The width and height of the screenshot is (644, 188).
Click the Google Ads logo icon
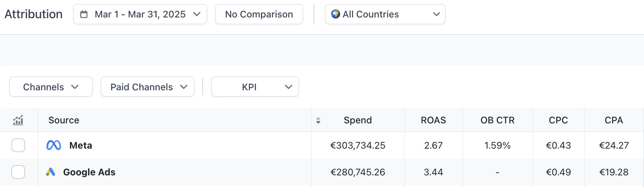(51, 172)
